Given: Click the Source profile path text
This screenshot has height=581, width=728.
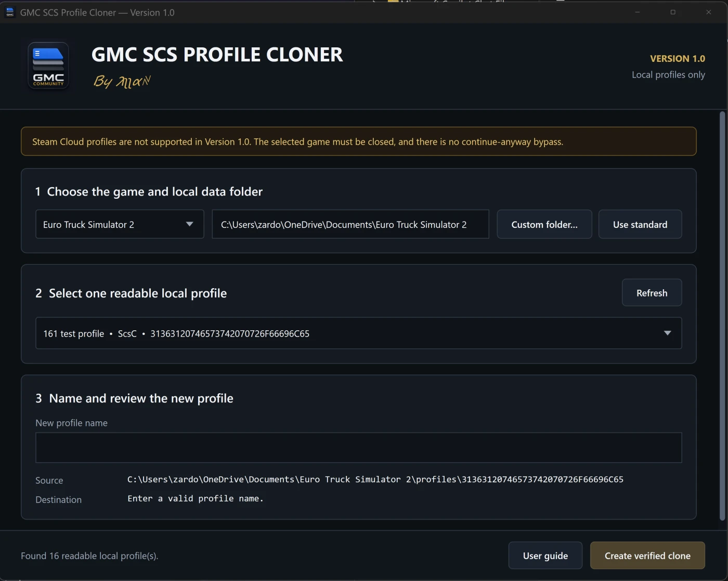Looking at the screenshot, I should click(x=375, y=479).
